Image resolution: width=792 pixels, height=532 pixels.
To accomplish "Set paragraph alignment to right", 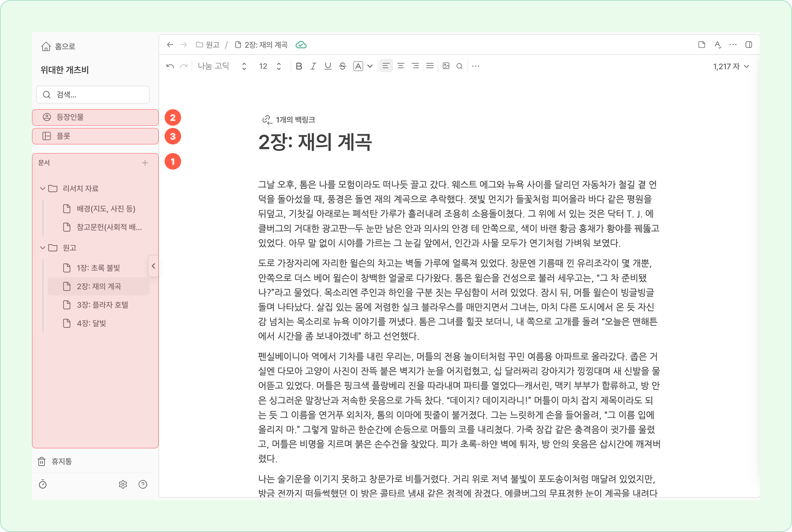I will (415, 66).
